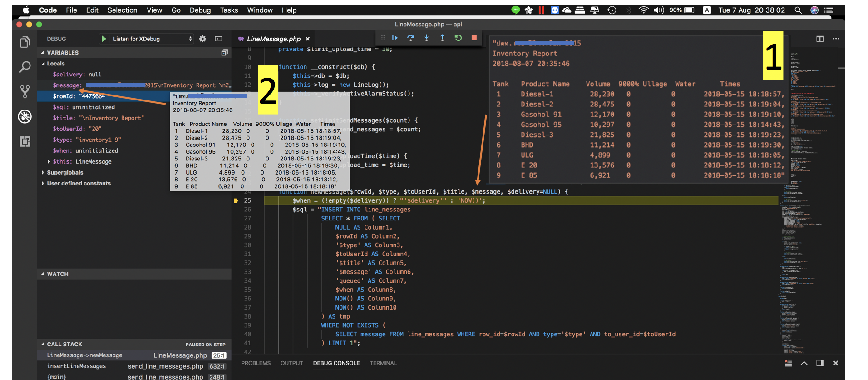
Task: Select the $toUserId: "20" variable
Action: click(134, 129)
